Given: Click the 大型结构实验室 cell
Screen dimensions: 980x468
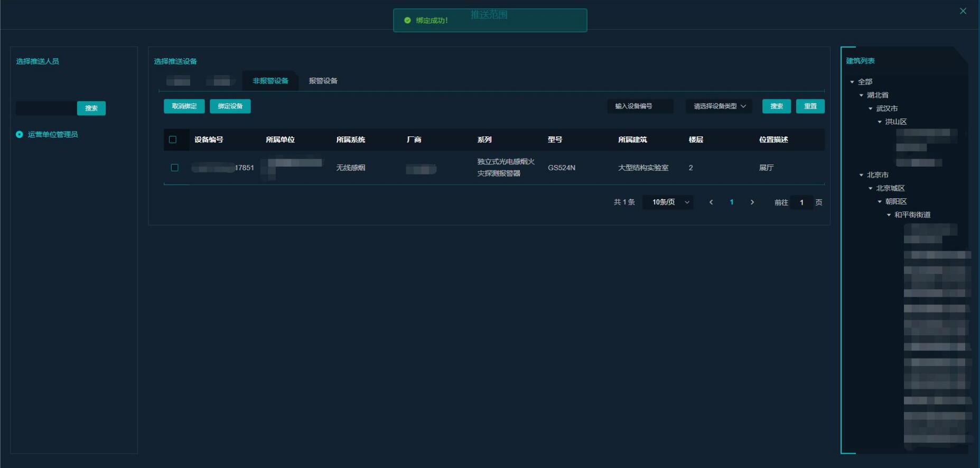Looking at the screenshot, I should pos(643,168).
